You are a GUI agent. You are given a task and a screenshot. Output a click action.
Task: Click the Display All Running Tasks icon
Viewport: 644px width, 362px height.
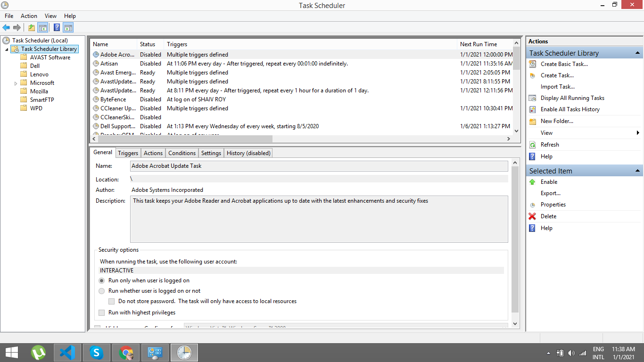[533, 98]
